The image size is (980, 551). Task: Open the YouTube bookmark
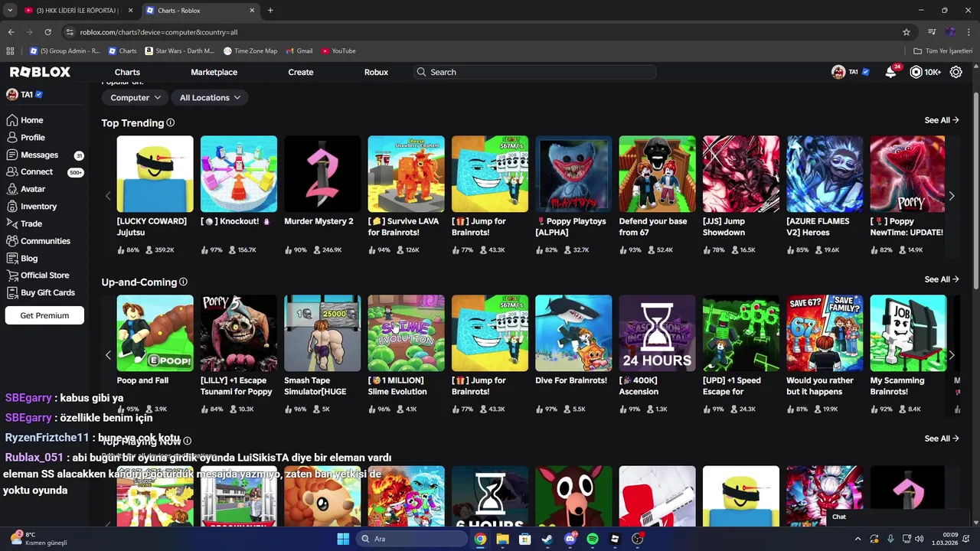pyautogui.click(x=338, y=51)
